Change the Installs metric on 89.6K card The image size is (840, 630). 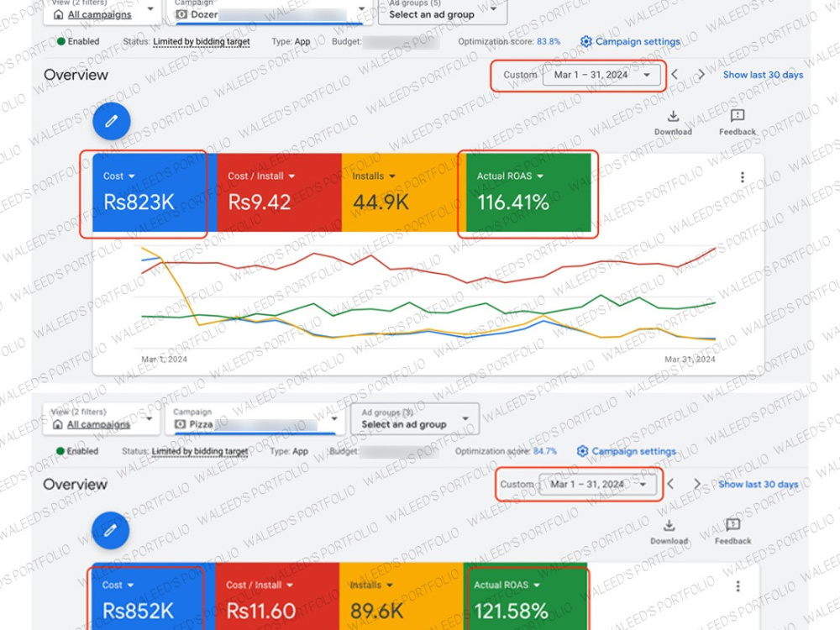tap(371, 585)
